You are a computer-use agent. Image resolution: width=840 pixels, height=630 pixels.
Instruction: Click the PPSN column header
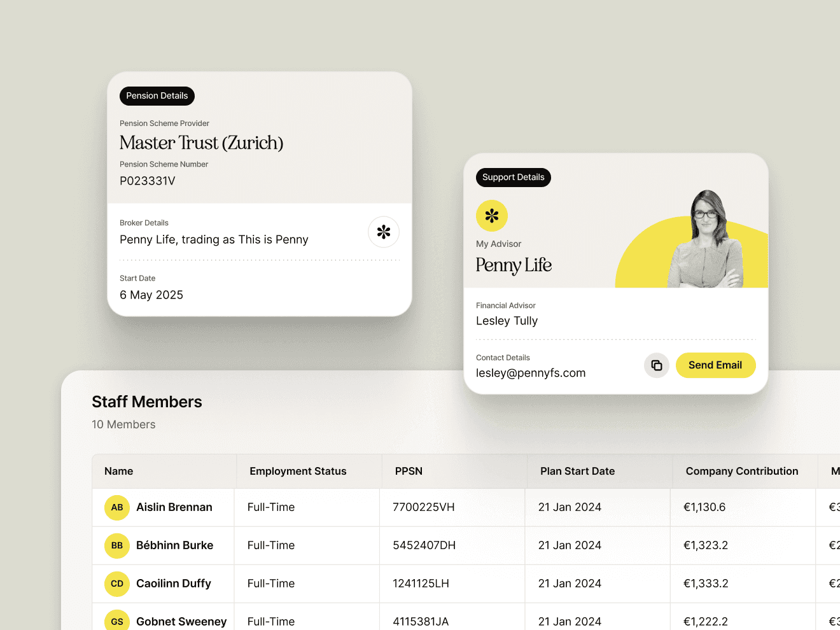click(409, 471)
